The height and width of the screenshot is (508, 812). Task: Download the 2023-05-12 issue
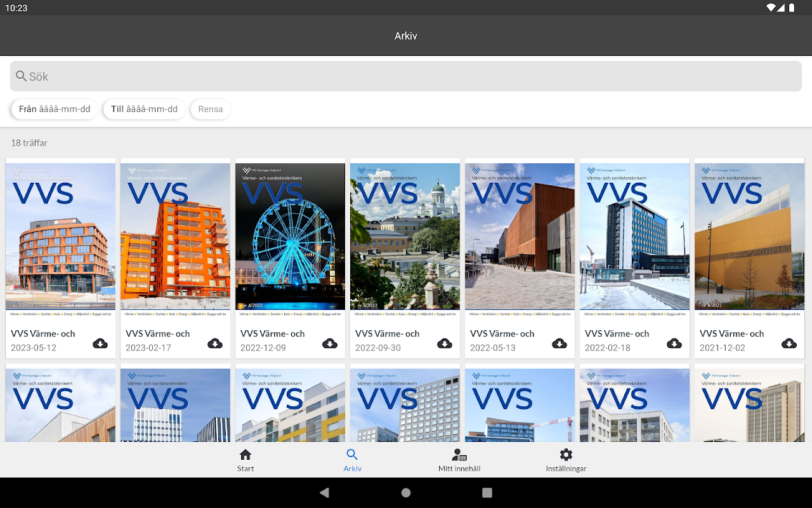click(x=100, y=344)
